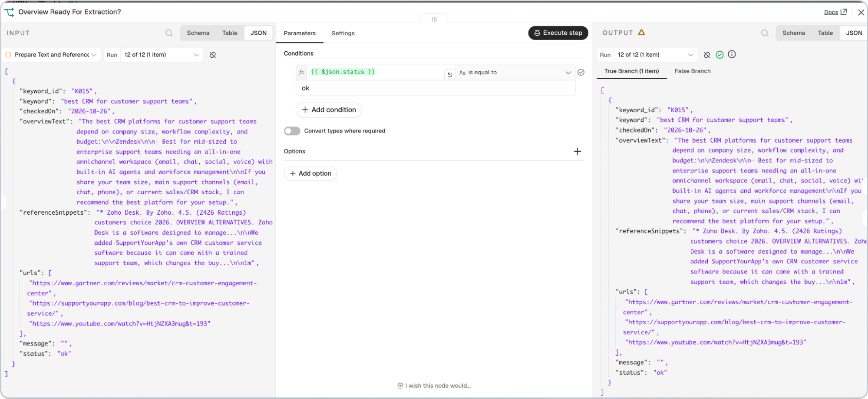Click the node title Overview Ready For Extraction?
This screenshot has height=399, width=868.
pyautogui.click(x=69, y=12)
